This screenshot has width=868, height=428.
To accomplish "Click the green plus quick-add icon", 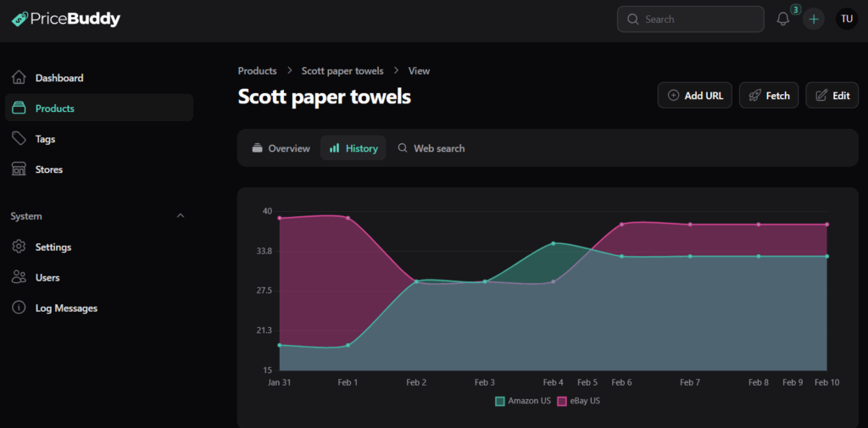I will [x=814, y=19].
